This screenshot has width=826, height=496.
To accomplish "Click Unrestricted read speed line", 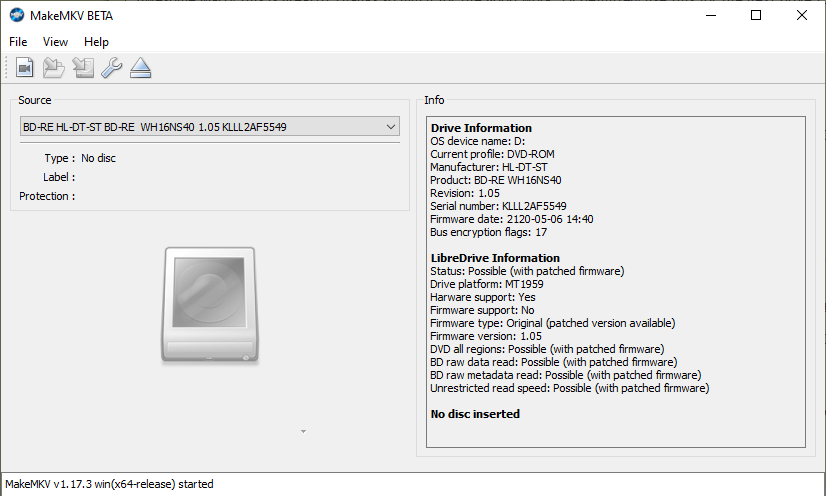I will [x=569, y=388].
